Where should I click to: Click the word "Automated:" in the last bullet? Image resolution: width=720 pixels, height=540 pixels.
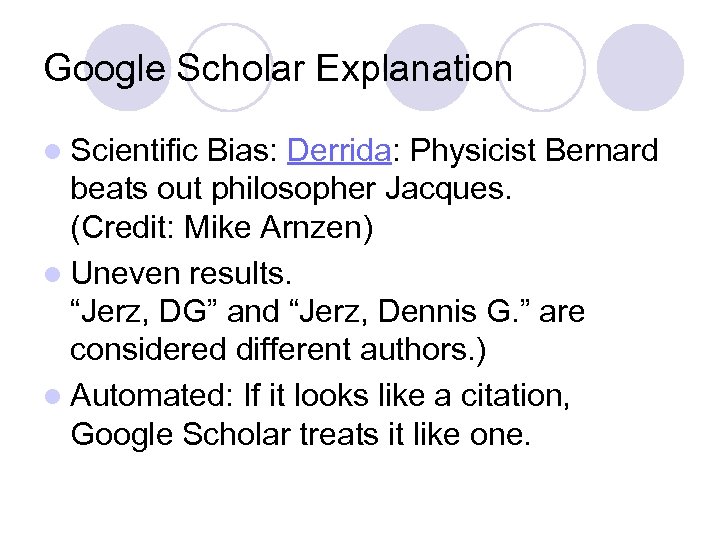[153, 393]
